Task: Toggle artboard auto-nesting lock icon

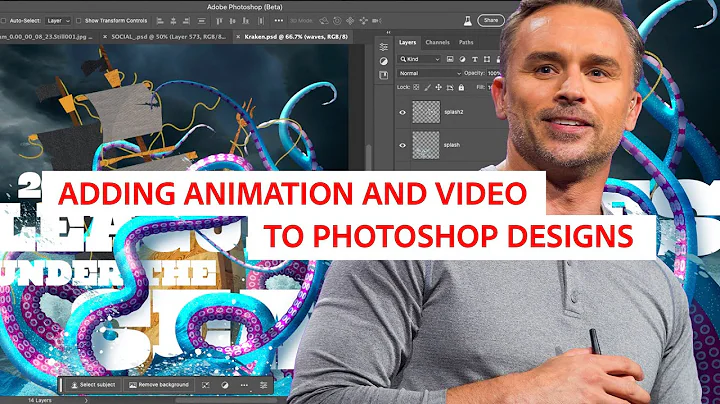Action: pos(450,87)
